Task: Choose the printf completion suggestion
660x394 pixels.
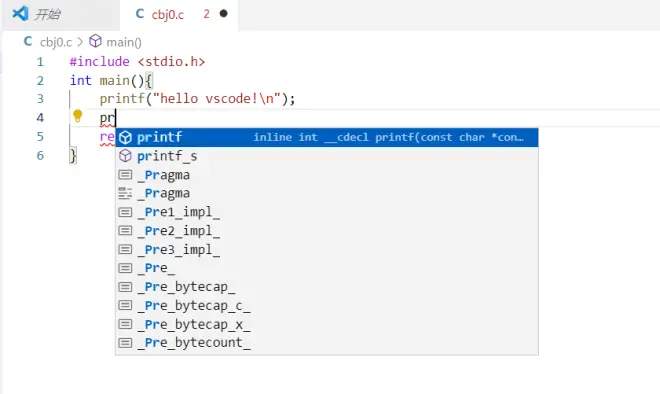Action: (327, 137)
